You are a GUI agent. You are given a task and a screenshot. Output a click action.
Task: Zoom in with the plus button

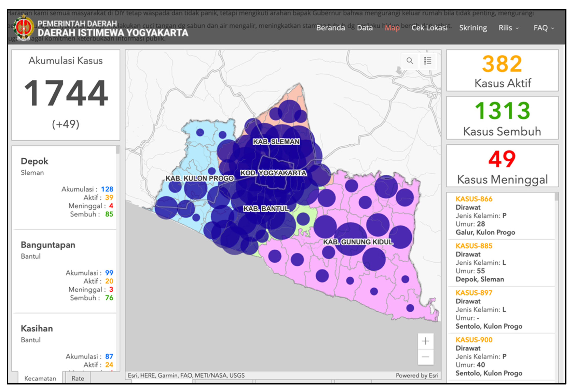point(425,341)
